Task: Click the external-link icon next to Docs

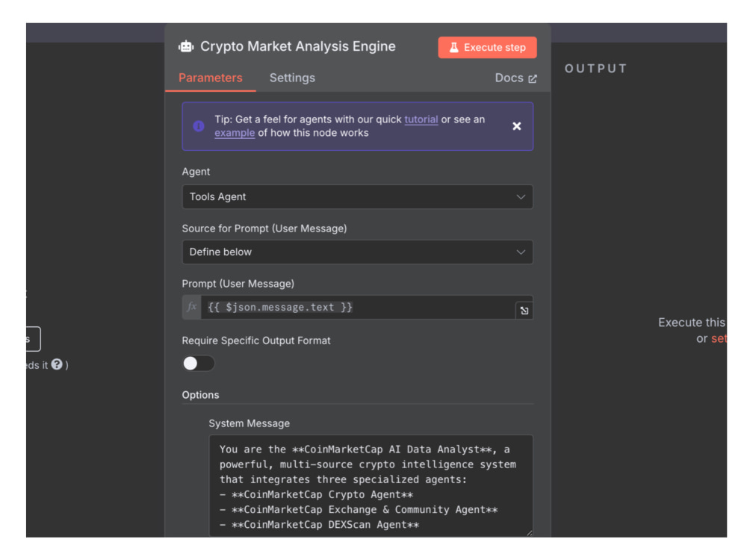Action: click(533, 78)
